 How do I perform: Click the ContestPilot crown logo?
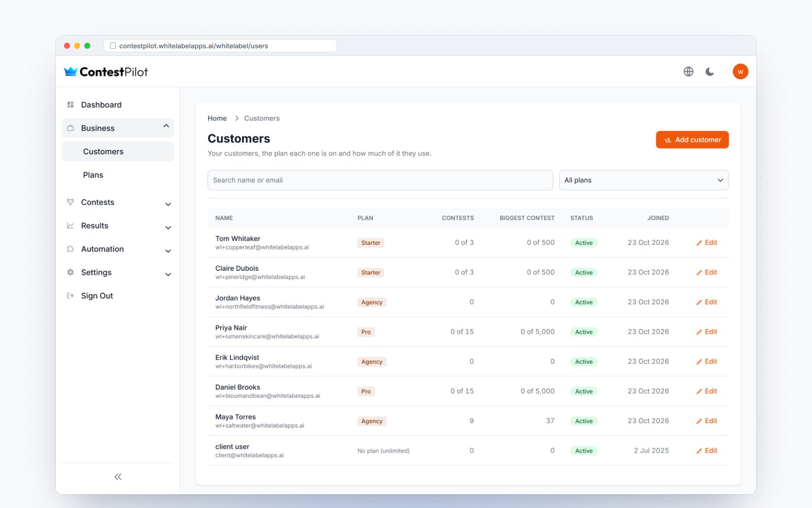click(71, 72)
